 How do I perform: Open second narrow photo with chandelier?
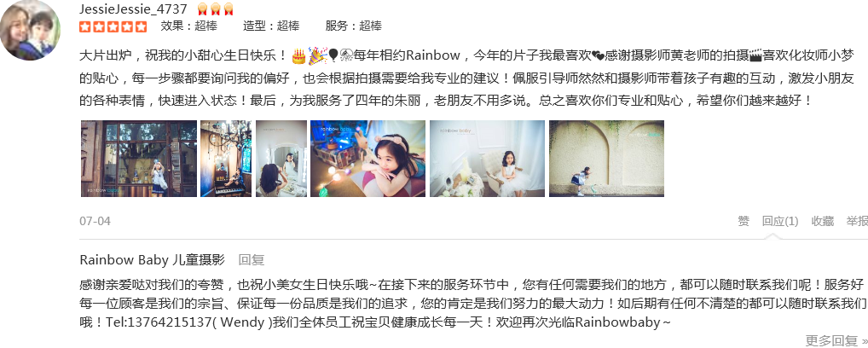[x=226, y=159]
